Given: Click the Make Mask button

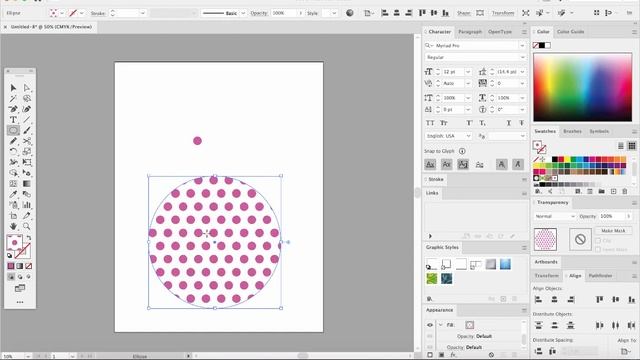Looking at the screenshot, I should pos(613,231).
